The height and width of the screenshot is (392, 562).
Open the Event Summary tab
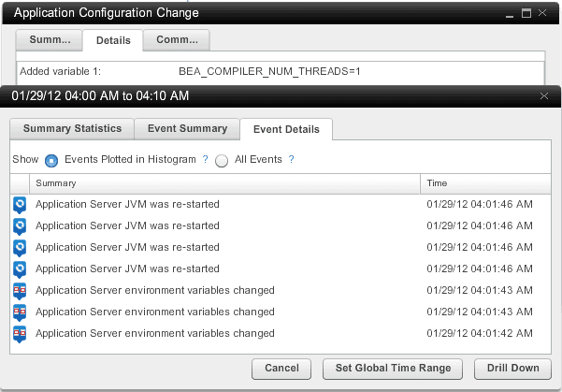click(186, 129)
